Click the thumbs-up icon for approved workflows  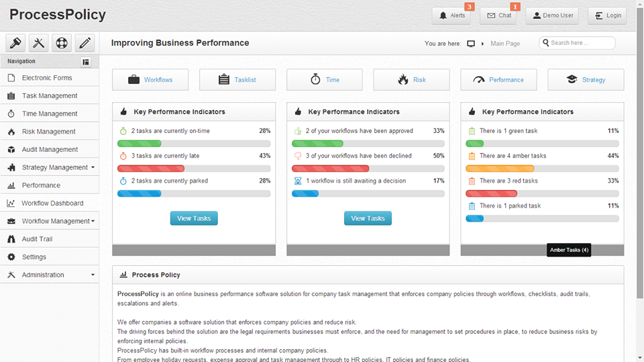(x=298, y=131)
